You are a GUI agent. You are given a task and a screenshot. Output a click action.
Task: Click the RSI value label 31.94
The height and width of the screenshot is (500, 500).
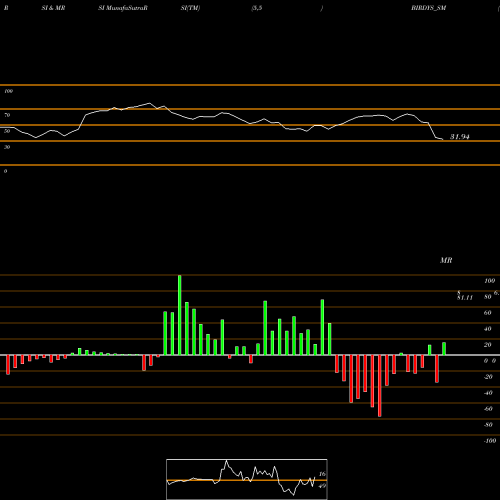click(460, 137)
